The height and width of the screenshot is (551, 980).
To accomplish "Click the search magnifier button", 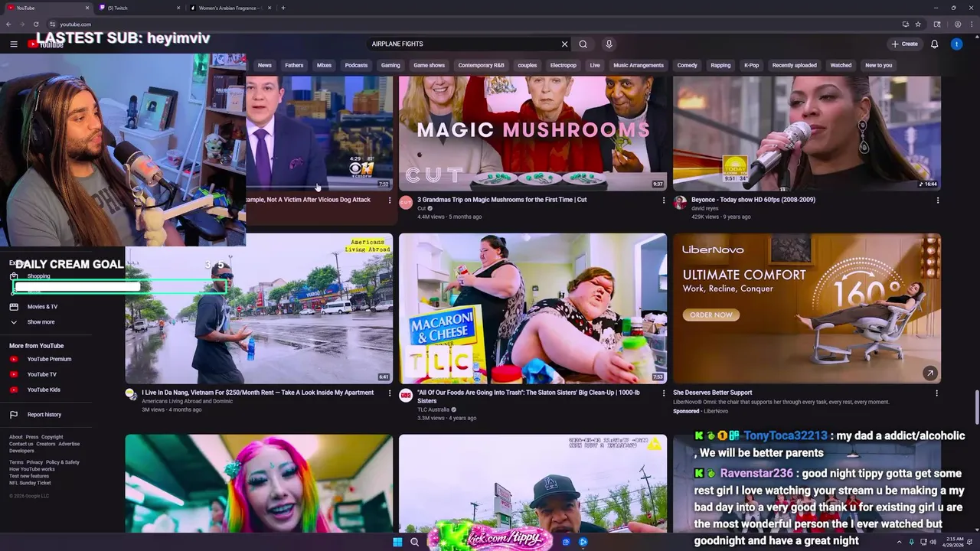I will click(x=583, y=44).
